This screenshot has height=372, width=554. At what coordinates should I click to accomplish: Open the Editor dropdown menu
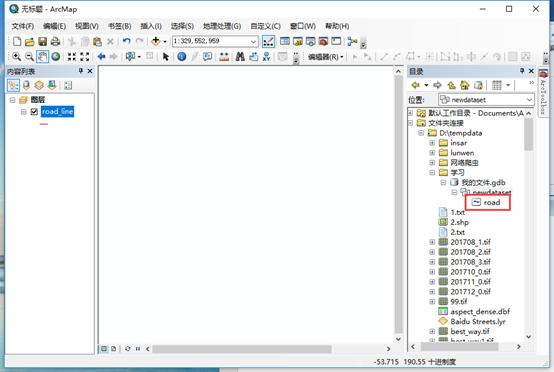(x=325, y=57)
